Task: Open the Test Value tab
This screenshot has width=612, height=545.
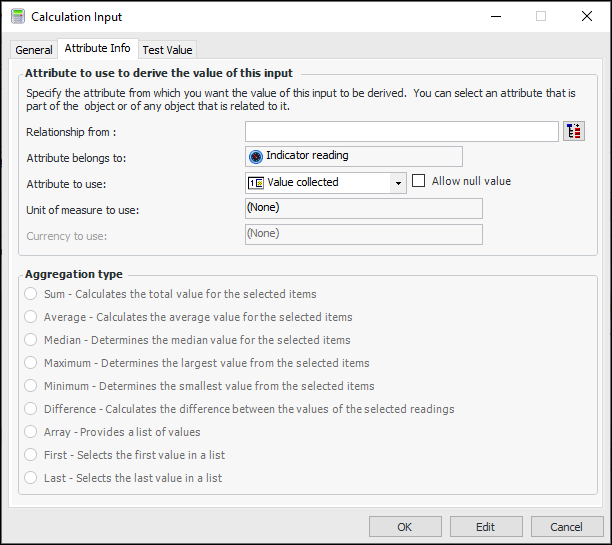Action: point(167,50)
